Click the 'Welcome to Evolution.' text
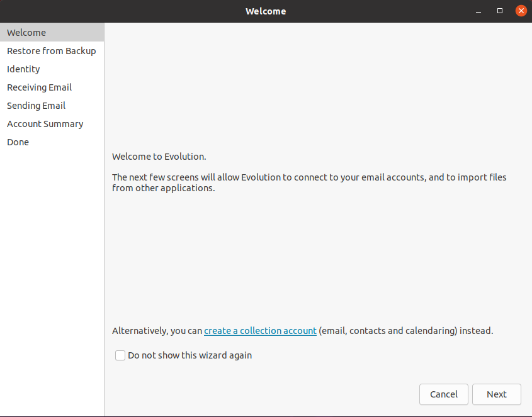This screenshot has height=417, width=532. point(159,157)
